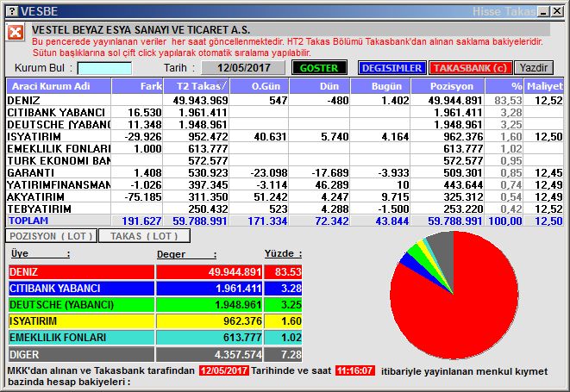Click the Tarih date field 12/05/2017
This screenshot has width=570, height=392.
coord(243,68)
